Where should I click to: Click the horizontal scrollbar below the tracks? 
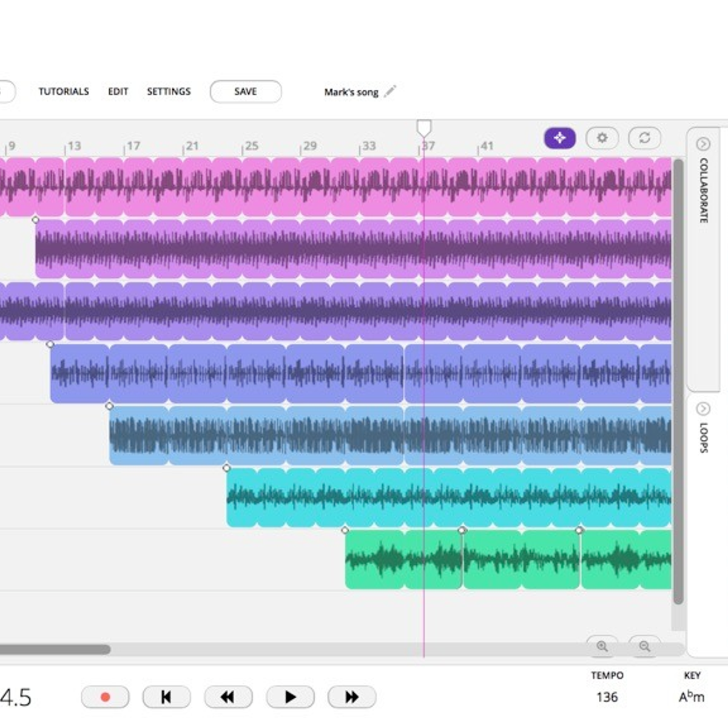pos(55,648)
